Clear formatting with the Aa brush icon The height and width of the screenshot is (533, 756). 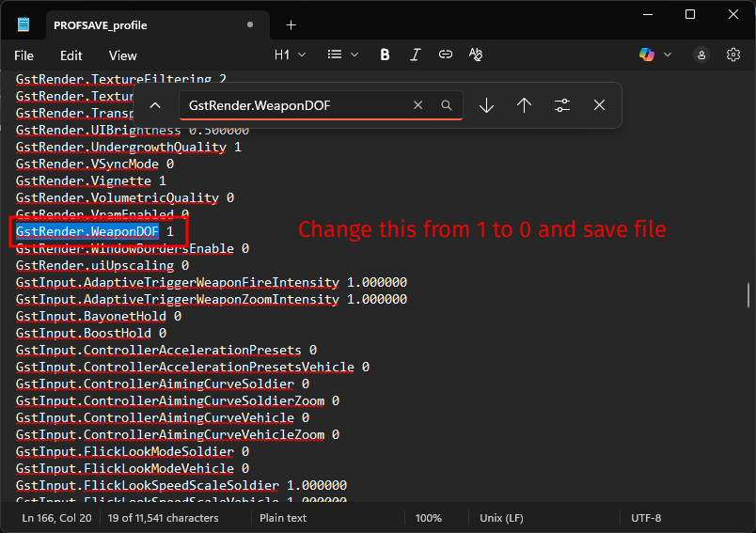pos(476,55)
